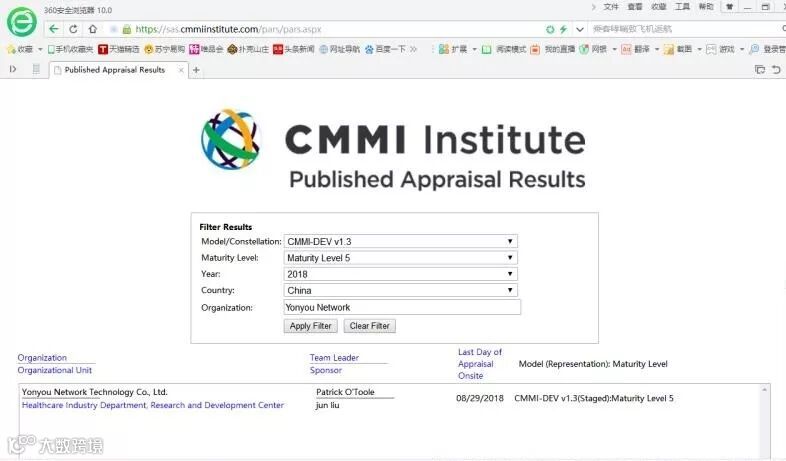Click the Clear Filter button

(369, 326)
